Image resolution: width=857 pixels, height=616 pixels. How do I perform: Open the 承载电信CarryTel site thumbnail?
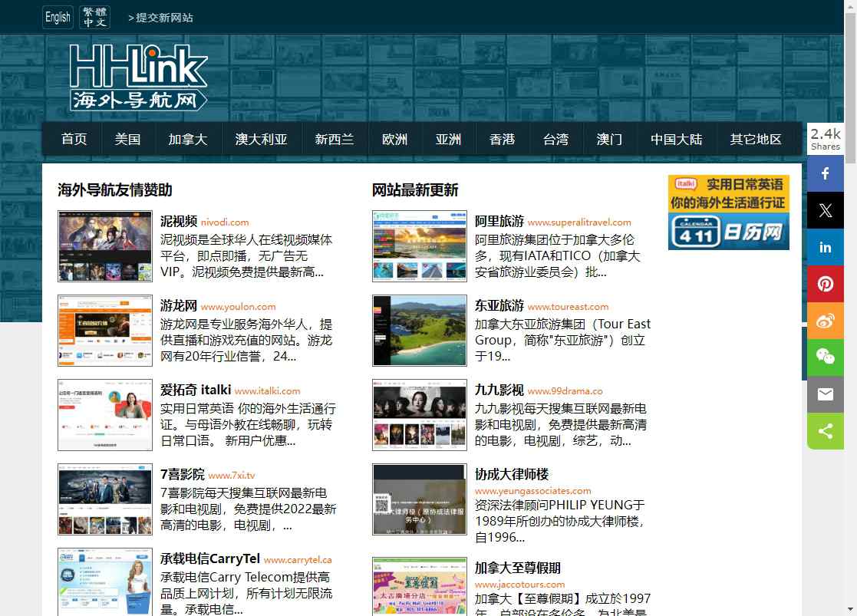tap(105, 581)
